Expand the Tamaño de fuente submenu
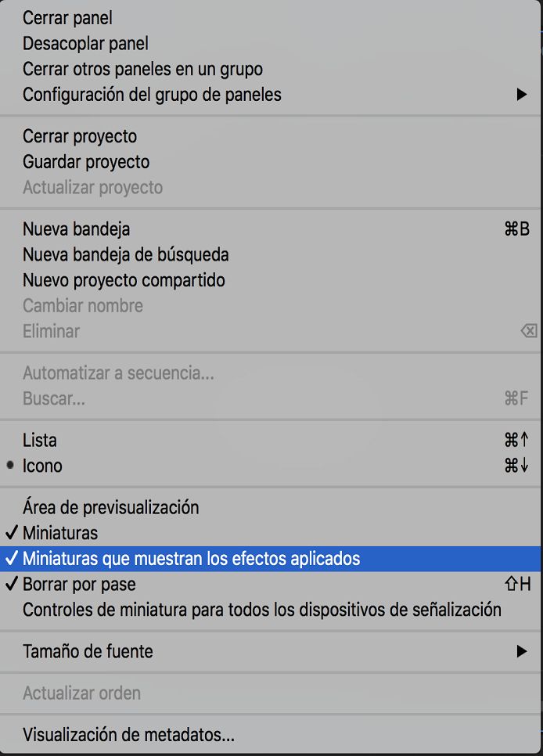Image resolution: width=543 pixels, height=756 pixels. coord(86,651)
